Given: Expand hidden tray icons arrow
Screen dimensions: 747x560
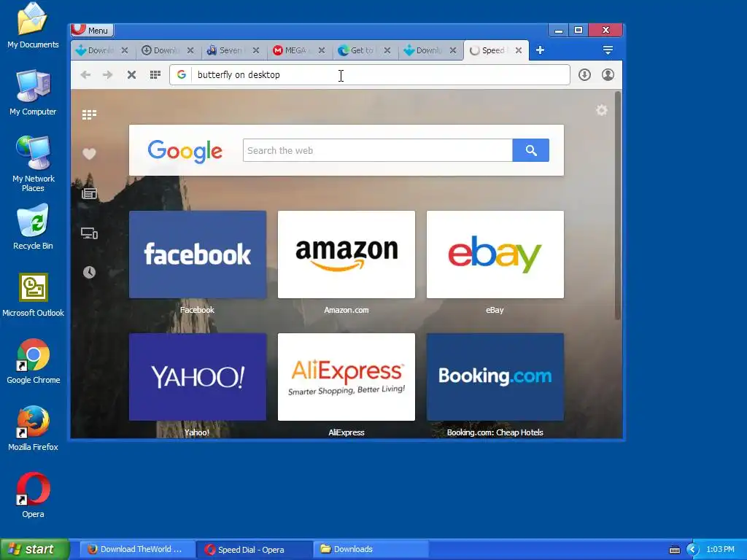Looking at the screenshot, I should click(x=693, y=550).
